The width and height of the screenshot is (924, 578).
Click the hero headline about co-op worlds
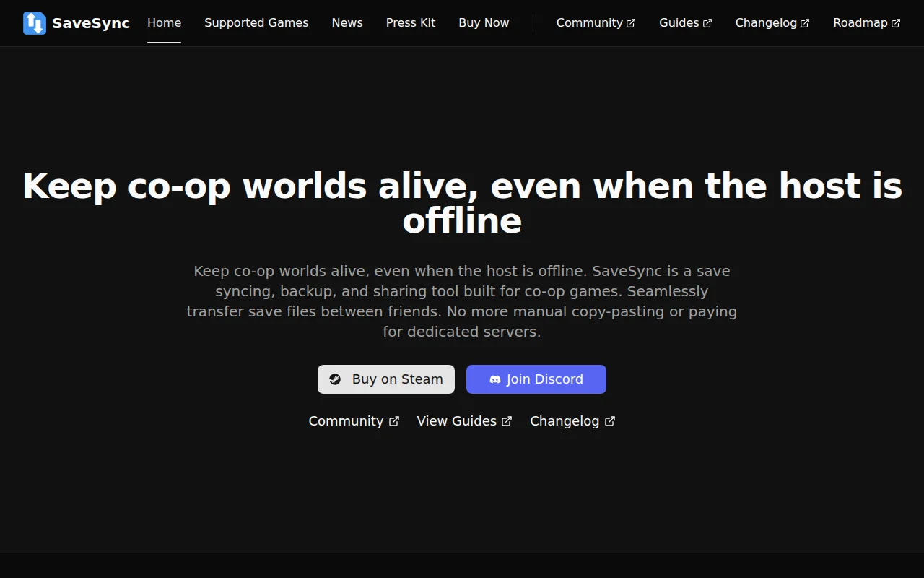pyautogui.click(x=462, y=203)
